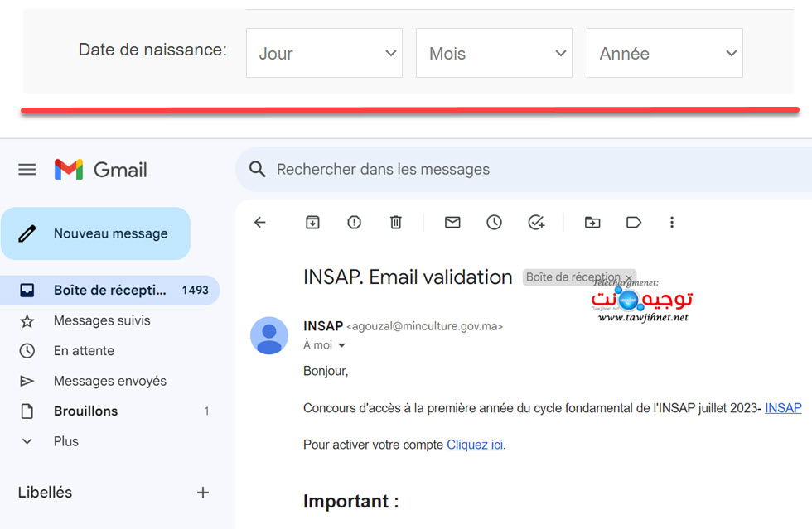Start a Nouveau message
This screenshot has height=529, width=812.
click(96, 233)
